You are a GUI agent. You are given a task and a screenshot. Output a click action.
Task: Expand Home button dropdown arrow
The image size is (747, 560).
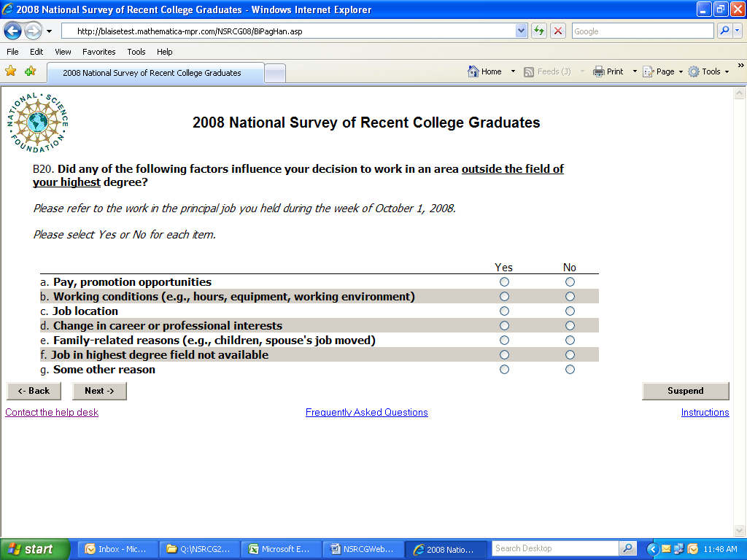pyautogui.click(x=513, y=71)
